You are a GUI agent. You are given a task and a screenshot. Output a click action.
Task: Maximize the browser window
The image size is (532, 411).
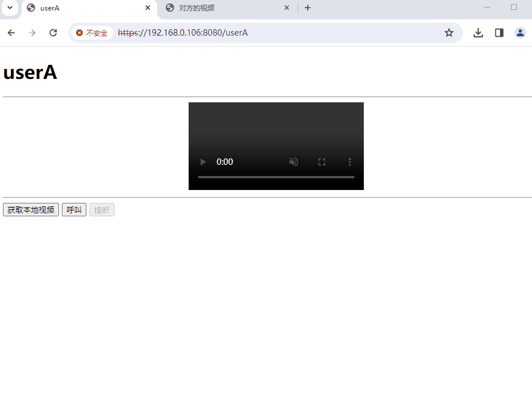[514, 8]
